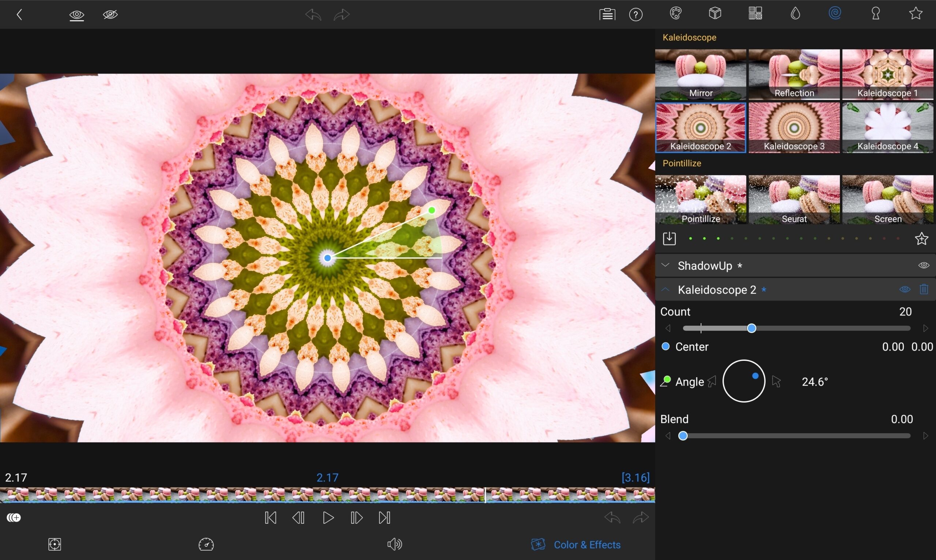Image resolution: width=936 pixels, height=560 pixels.
Task: Apply the Kaleidoscope 3 preset thumbnail
Action: (x=794, y=128)
